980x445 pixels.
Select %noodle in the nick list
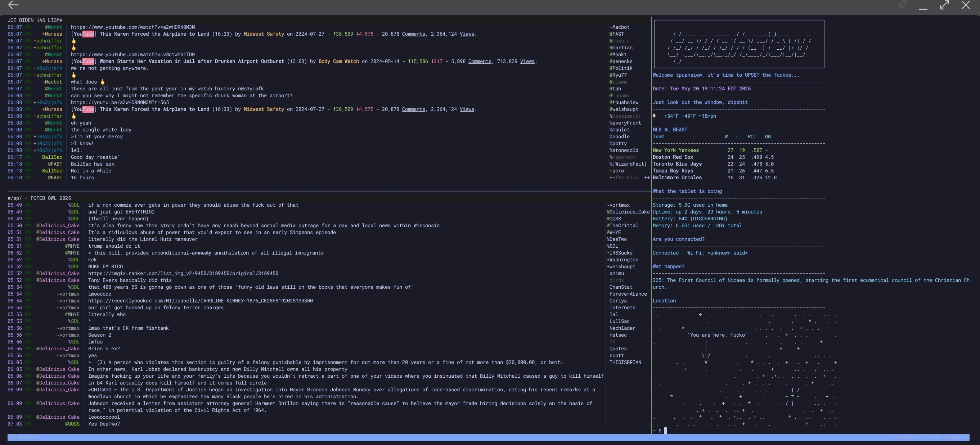pos(619,136)
